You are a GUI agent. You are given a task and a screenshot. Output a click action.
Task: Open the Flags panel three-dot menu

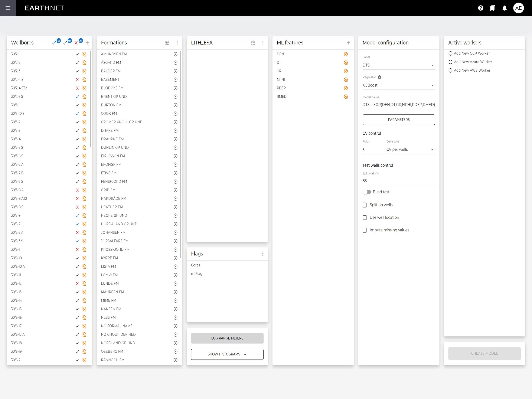pos(263,254)
